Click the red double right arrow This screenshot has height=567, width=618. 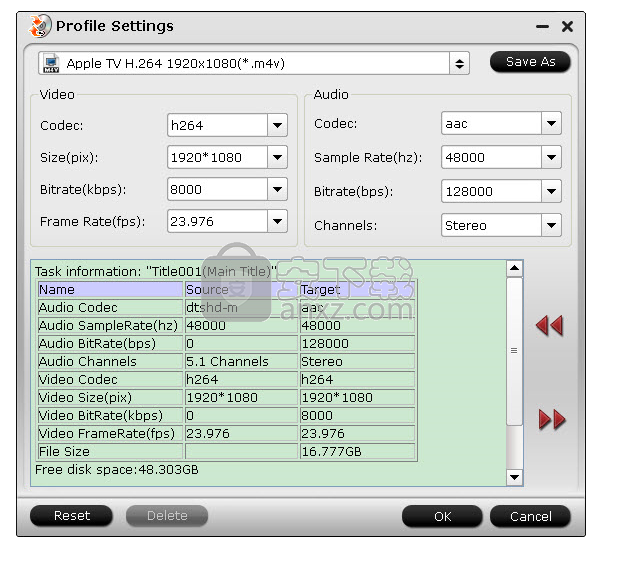click(x=552, y=420)
